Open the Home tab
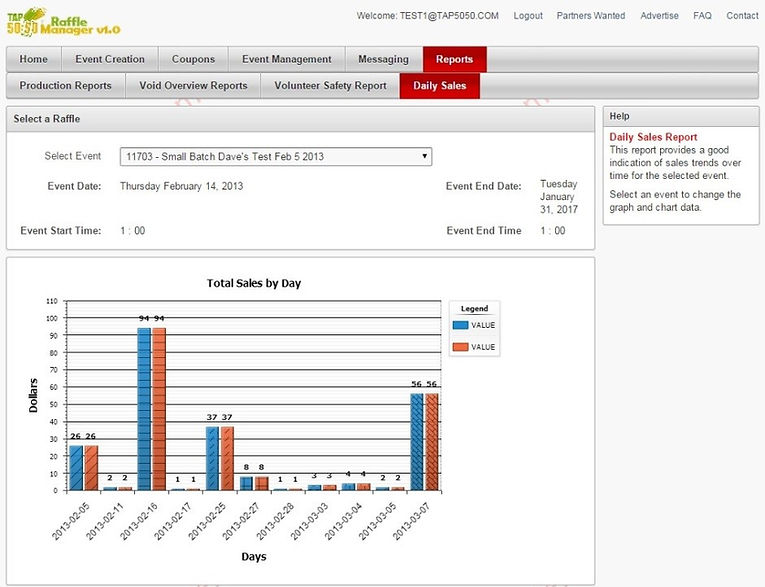Screen dimensions: 765x587 (x=34, y=59)
